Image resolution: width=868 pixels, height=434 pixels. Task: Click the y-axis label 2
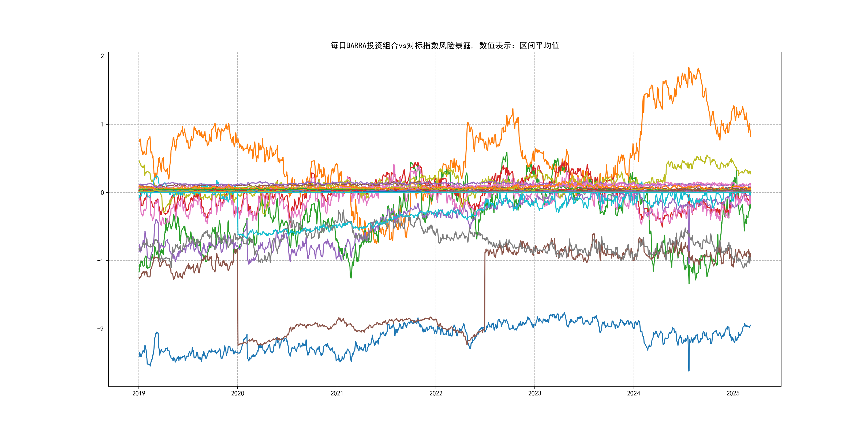(102, 56)
